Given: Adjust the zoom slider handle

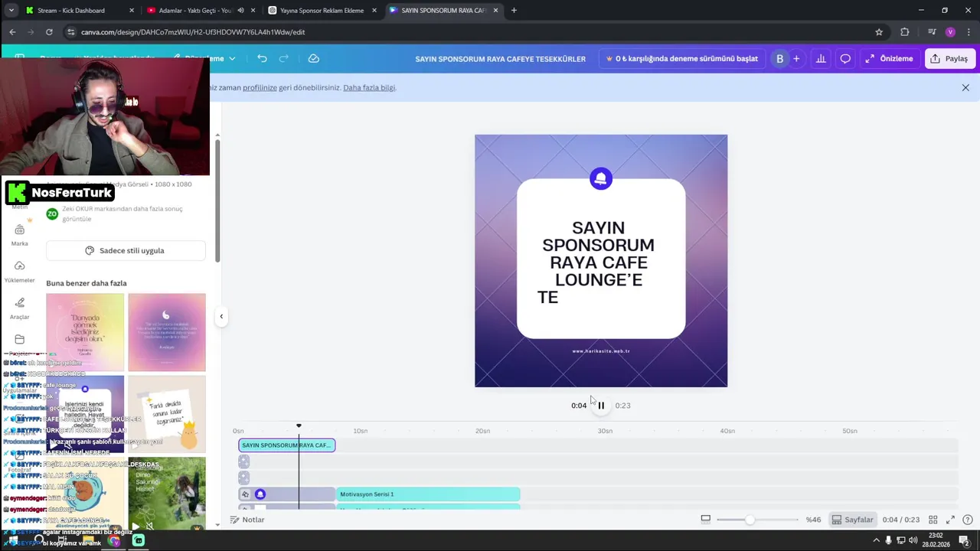Looking at the screenshot, I should (x=750, y=520).
